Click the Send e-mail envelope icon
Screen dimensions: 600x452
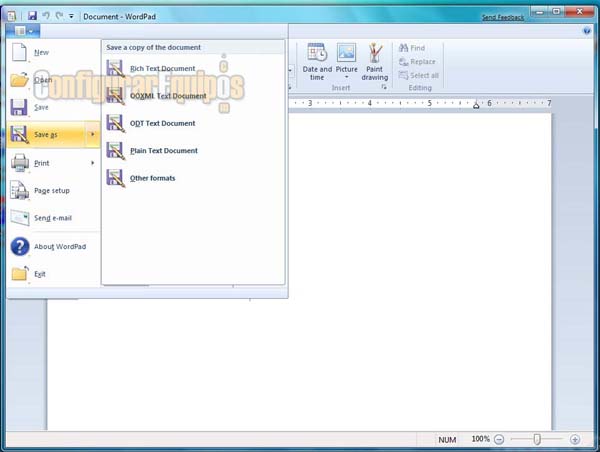(x=20, y=218)
